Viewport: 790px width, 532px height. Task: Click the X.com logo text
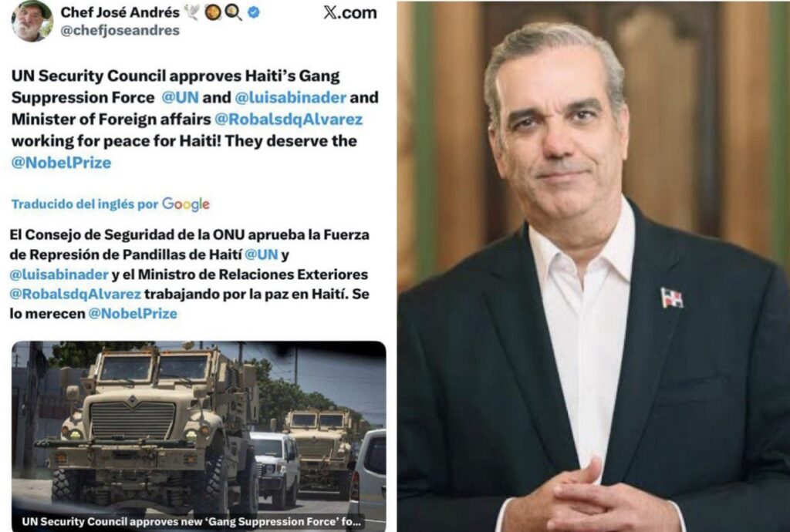(350, 12)
